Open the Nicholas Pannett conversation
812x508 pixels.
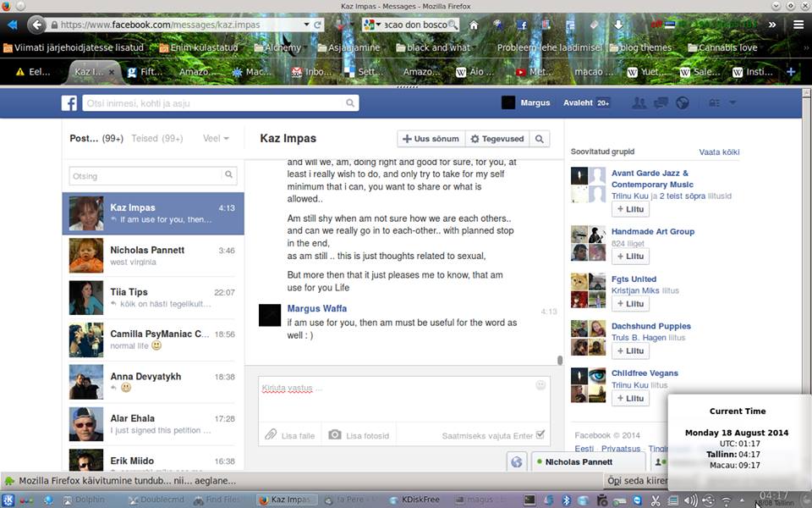coord(153,256)
